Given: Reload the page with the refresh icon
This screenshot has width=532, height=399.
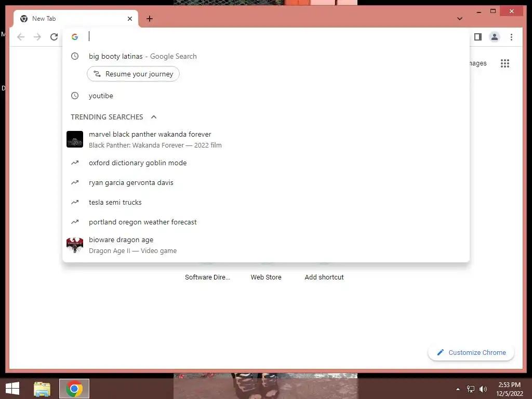Looking at the screenshot, I should tap(54, 37).
